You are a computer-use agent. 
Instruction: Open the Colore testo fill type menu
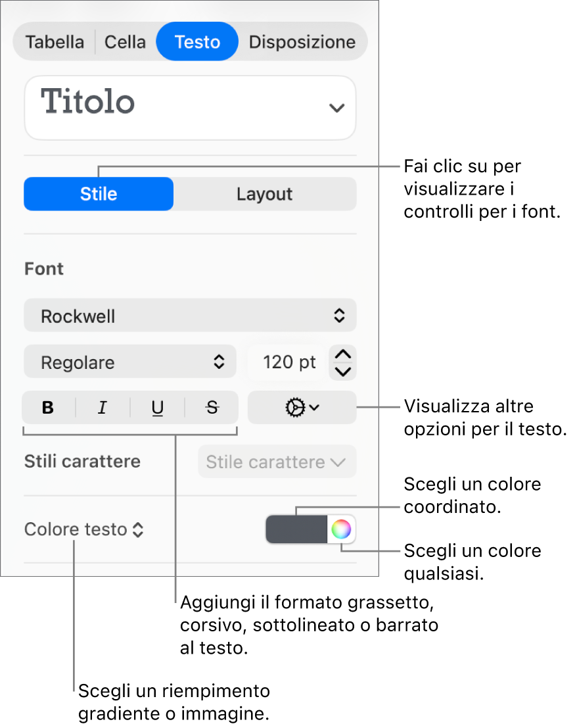[x=84, y=529]
